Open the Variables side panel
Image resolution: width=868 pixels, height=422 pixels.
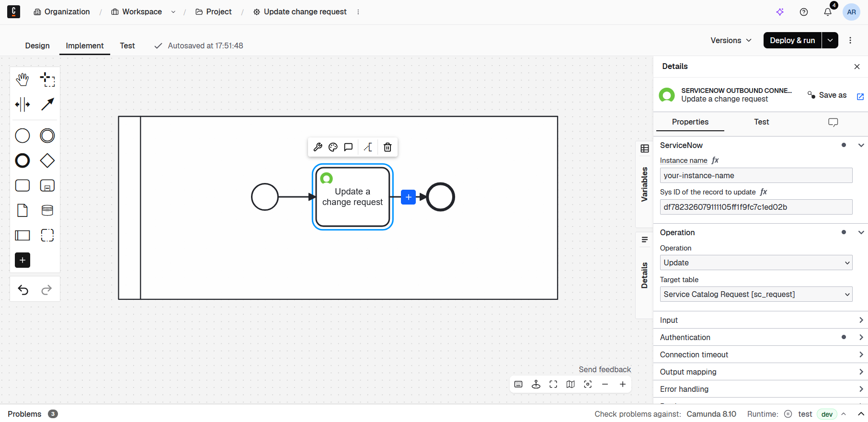pyautogui.click(x=644, y=184)
